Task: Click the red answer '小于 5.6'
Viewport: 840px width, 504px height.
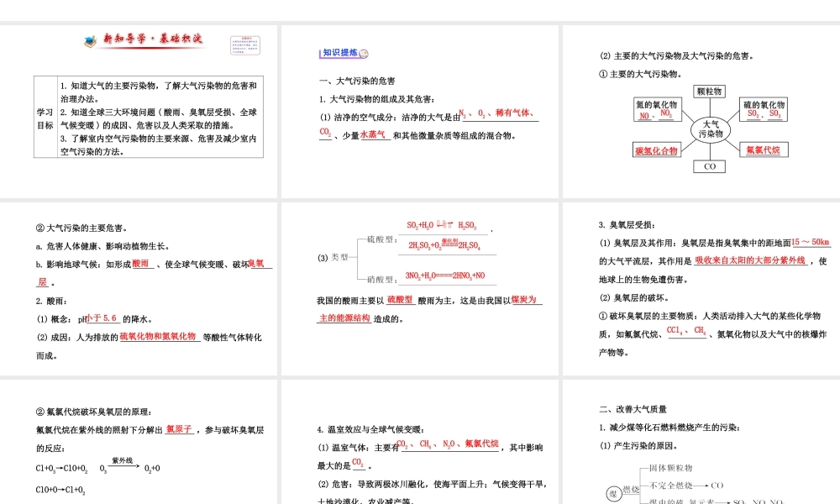Action: [102, 318]
